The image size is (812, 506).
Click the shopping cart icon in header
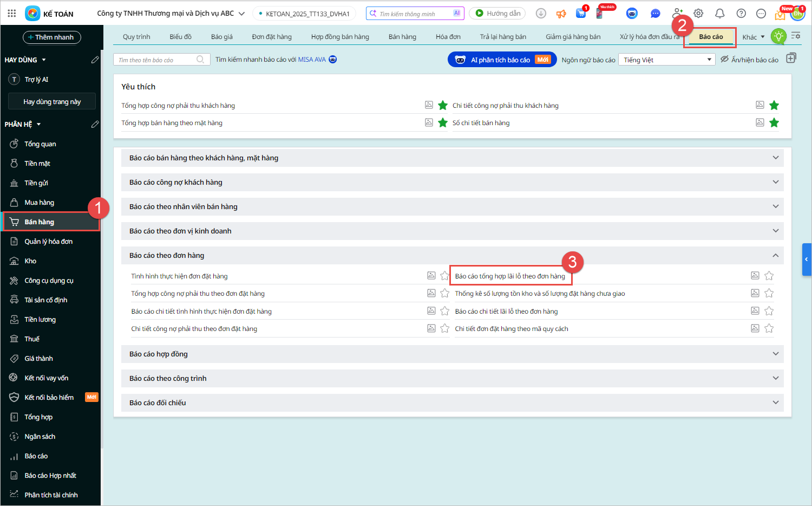pos(581,14)
